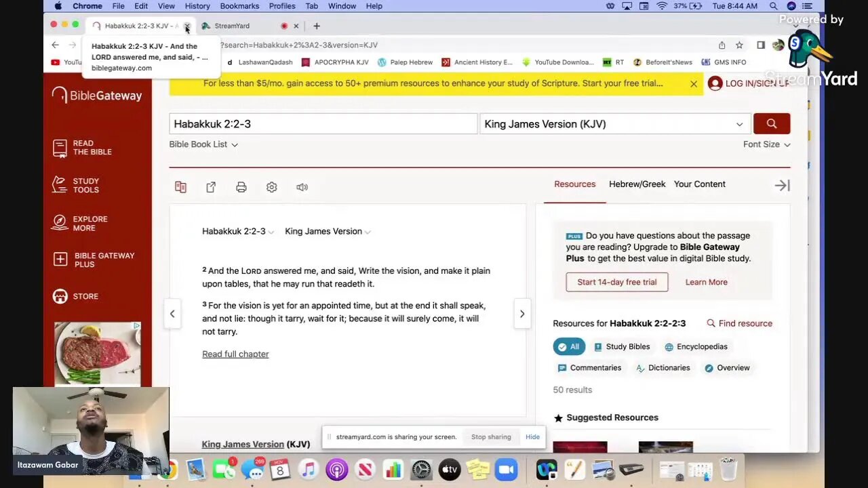This screenshot has width=868, height=488.
Task: Click Stop sharing button
Action: 491,437
